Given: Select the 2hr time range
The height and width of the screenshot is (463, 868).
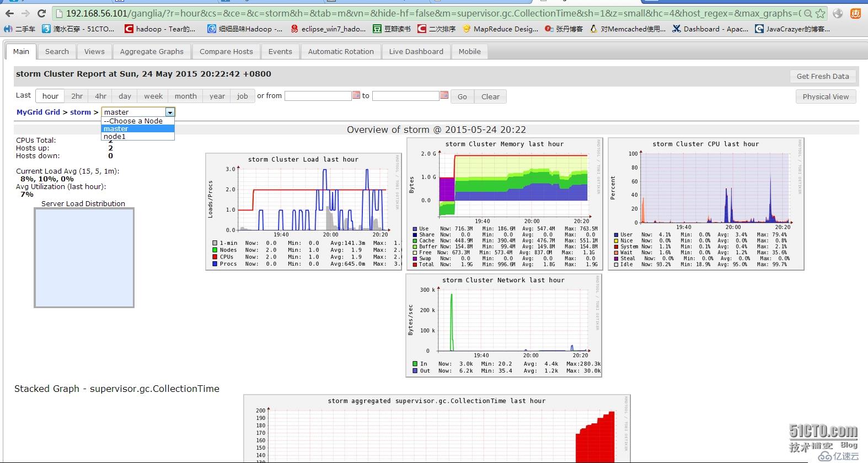Looking at the screenshot, I should point(77,96).
